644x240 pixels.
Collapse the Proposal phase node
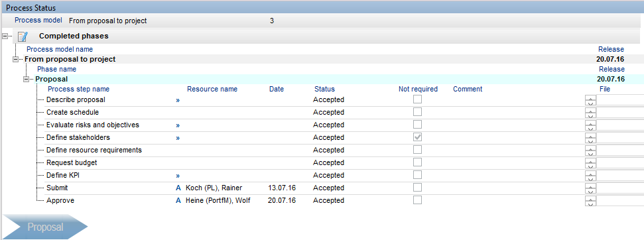point(27,79)
